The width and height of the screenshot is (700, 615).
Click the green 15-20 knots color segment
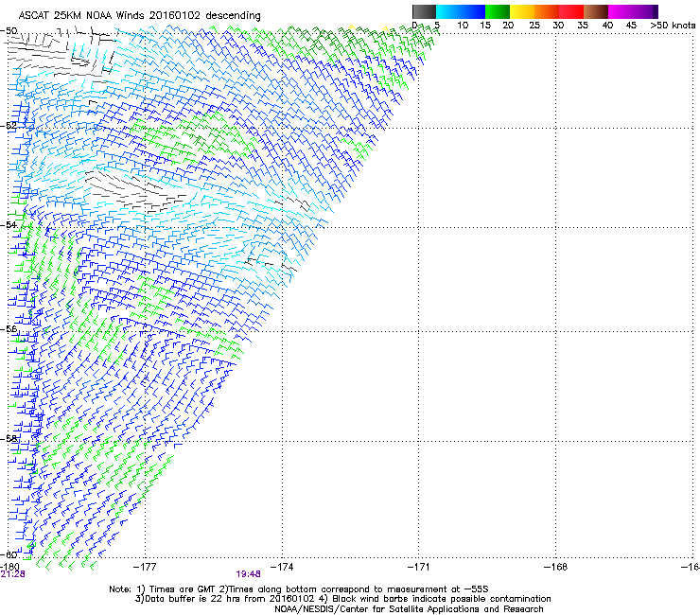[498, 11]
